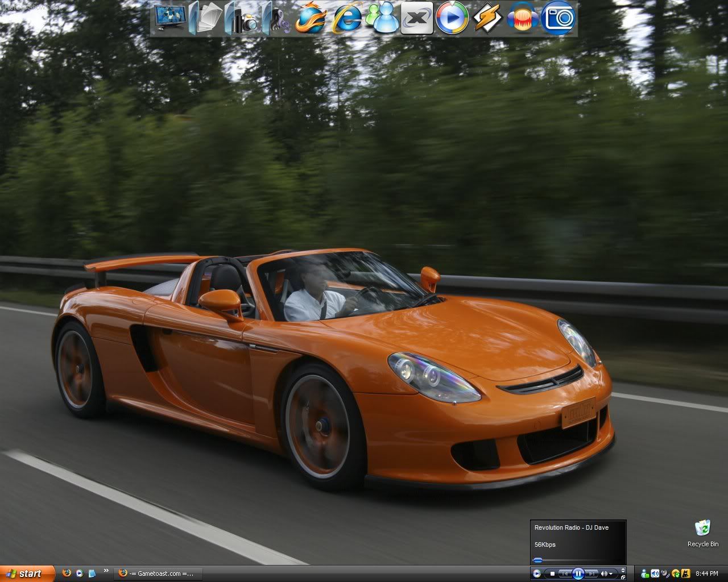The height and width of the screenshot is (582, 728).
Task: Skip to previous track in taskbar player
Action: click(565, 574)
